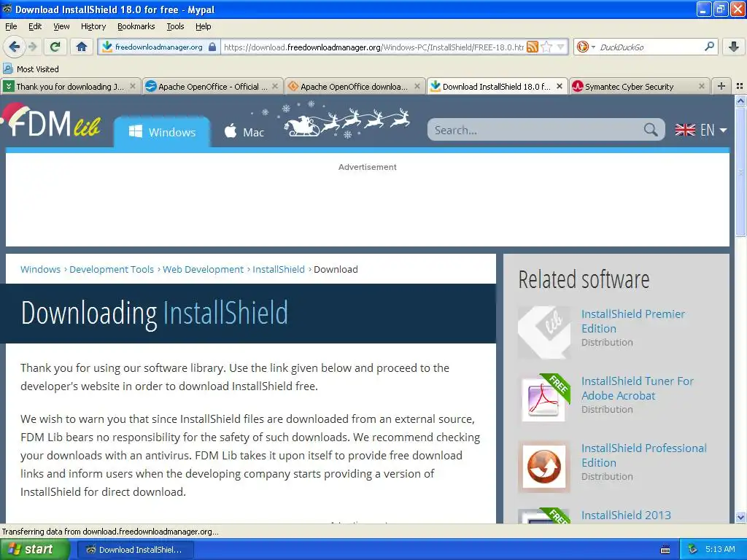Select the Mac platform tab
This screenshot has height=560, width=747.
(x=244, y=132)
